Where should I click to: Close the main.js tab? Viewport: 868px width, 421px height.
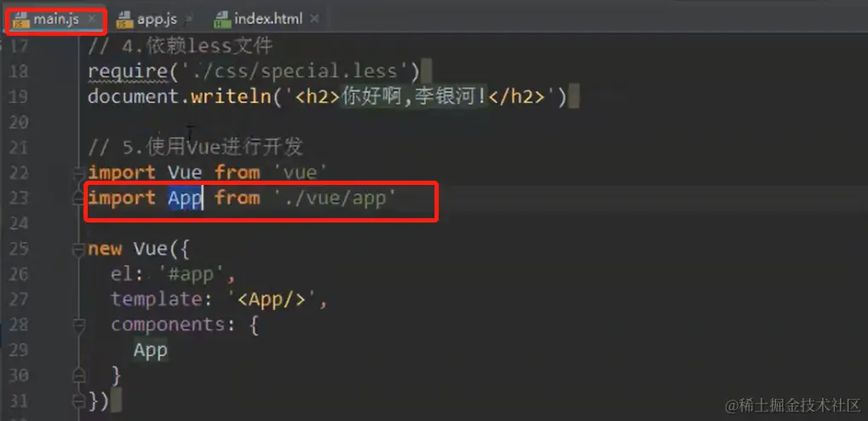click(92, 19)
